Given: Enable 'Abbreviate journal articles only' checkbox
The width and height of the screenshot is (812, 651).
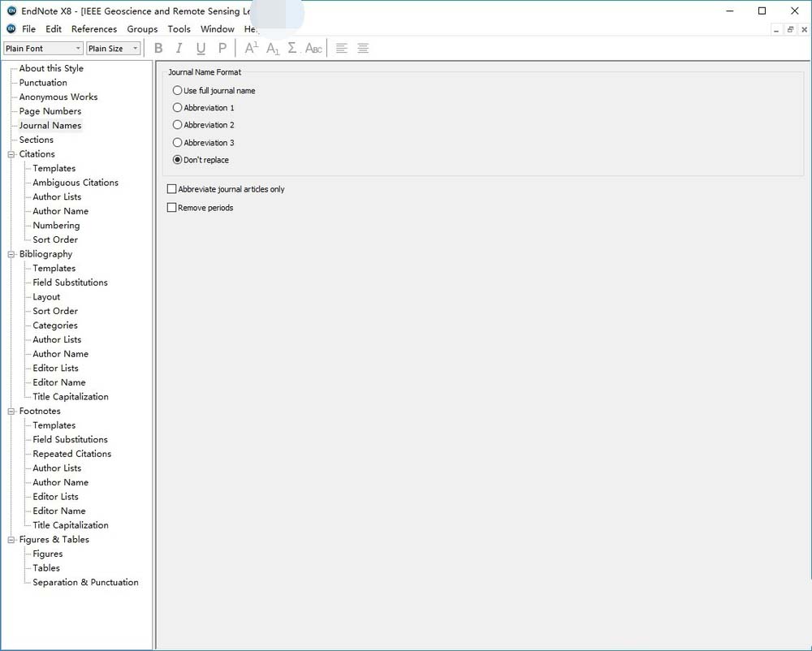Looking at the screenshot, I should (x=171, y=189).
